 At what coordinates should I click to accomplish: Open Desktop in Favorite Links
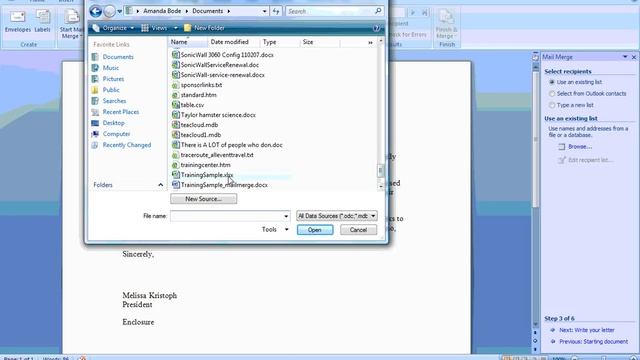[113, 123]
